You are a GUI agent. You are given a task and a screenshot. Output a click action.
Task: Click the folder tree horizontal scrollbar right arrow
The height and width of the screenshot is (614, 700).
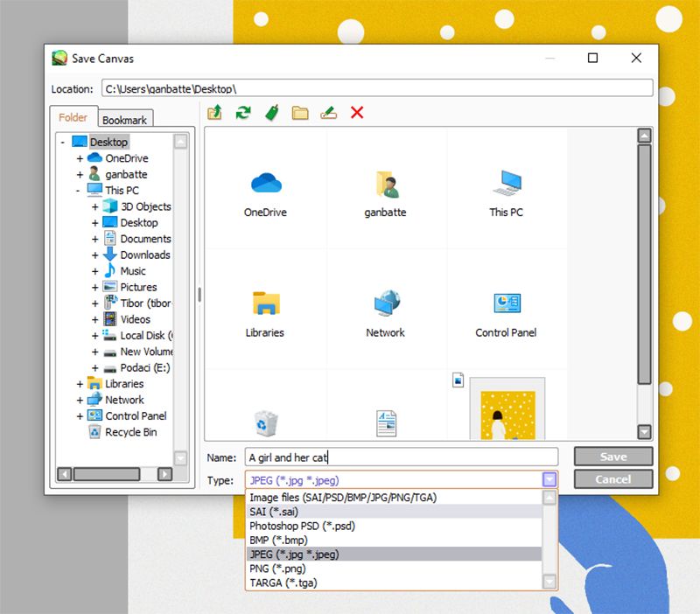tap(164, 474)
